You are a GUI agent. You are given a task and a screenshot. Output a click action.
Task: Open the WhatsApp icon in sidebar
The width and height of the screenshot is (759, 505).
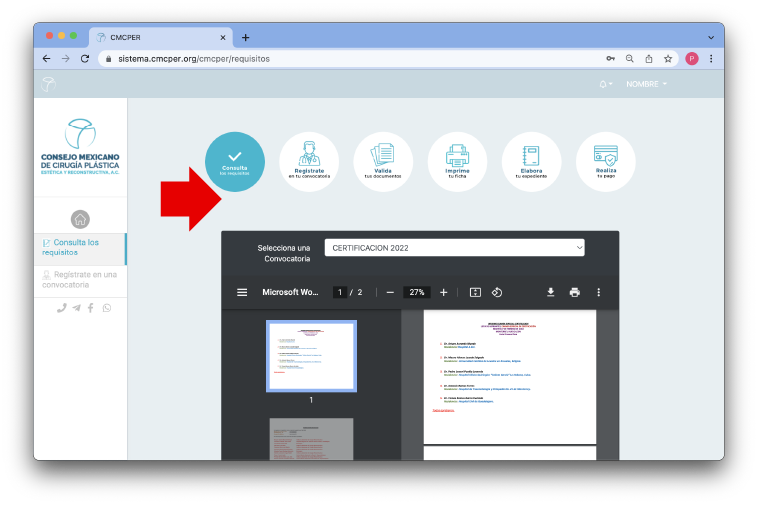pyautogui.click(x=106, y=308)
